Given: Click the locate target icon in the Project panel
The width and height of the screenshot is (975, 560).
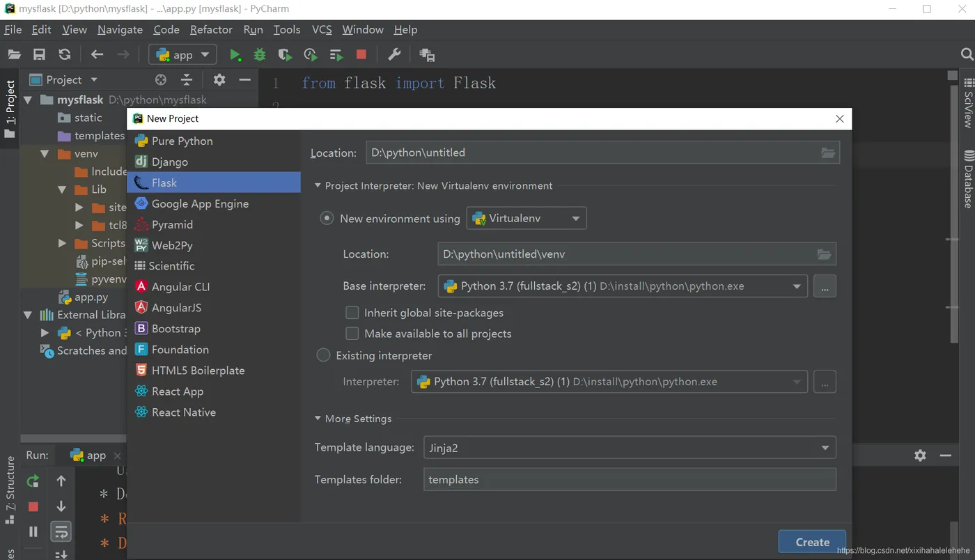Looking at the screenshot, I should point(161,79).
